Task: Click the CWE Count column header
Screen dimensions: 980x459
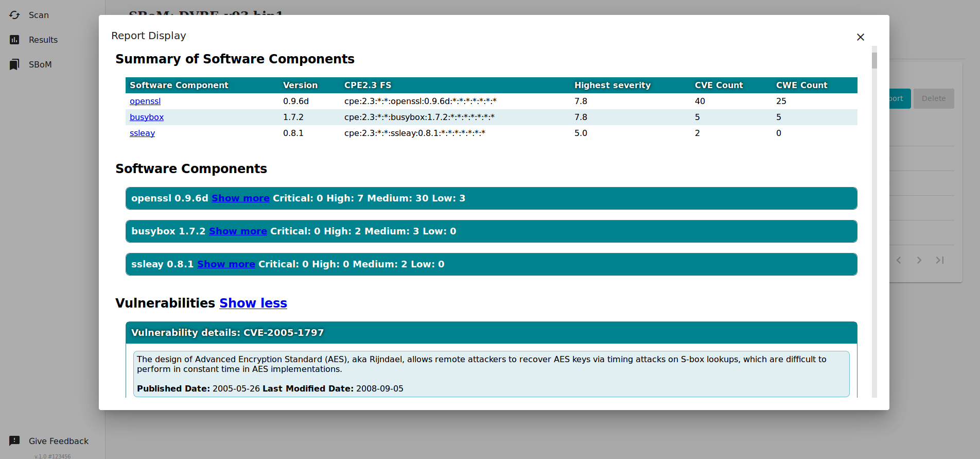Action: (802, 85)
